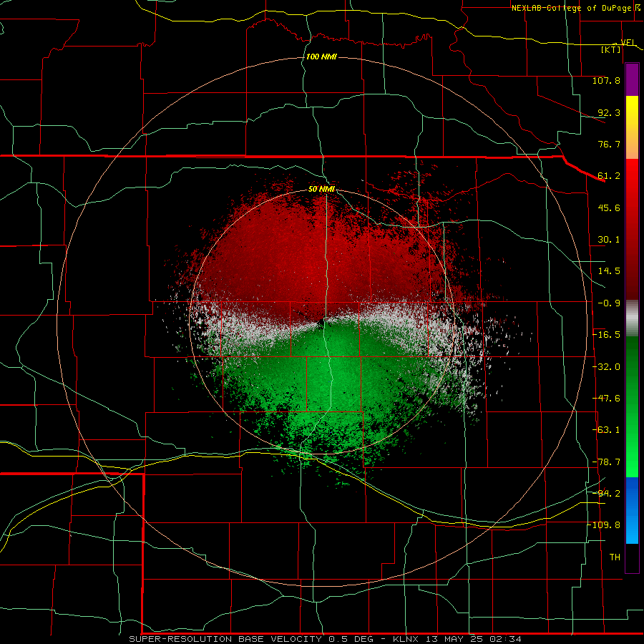Click the -109.8 value on the velocity scale
Screen dimensions: 644x644
coord(605,525)
